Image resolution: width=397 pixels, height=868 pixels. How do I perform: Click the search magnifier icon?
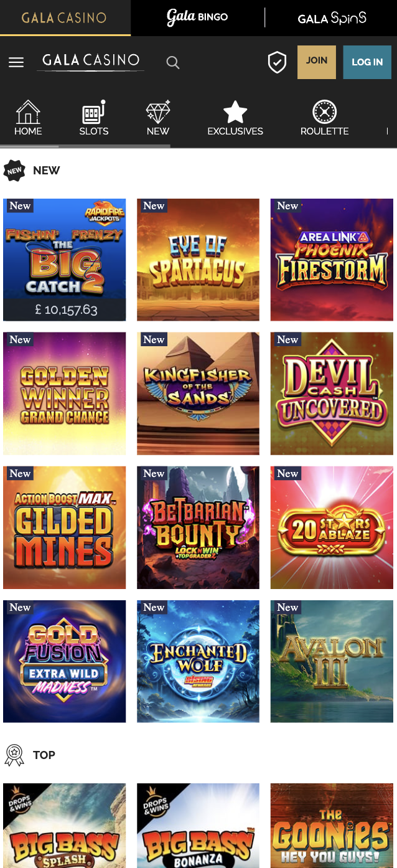tap(173, 62)
